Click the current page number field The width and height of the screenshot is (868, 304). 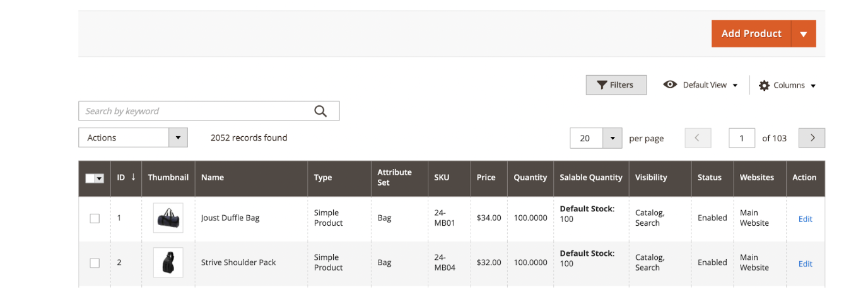point(742,138)
